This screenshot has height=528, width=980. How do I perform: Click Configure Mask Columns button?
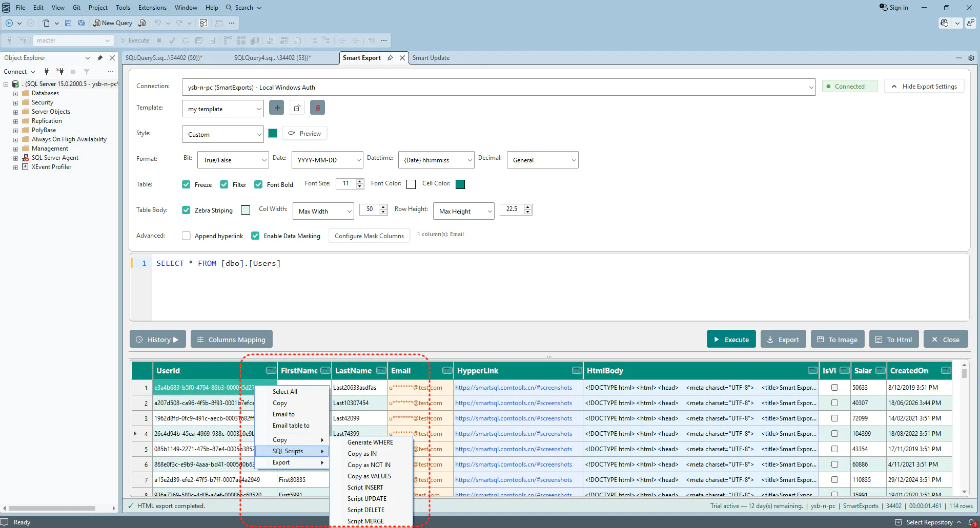coord(369,236)
